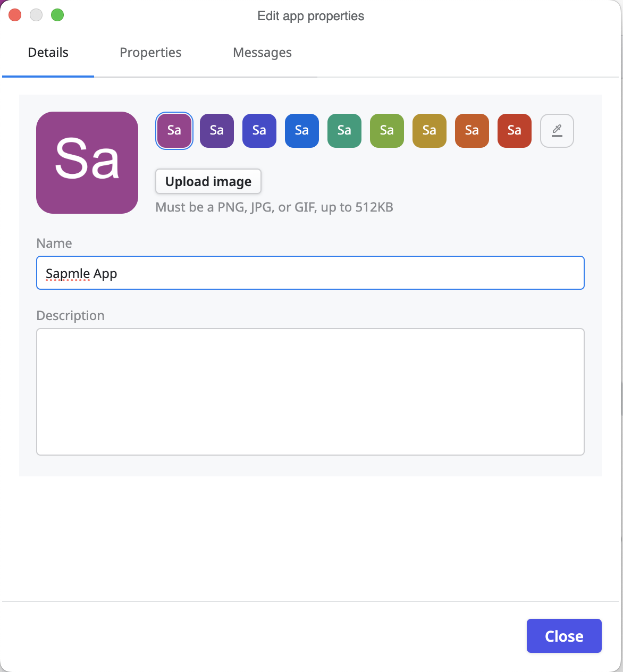Open the custom color eyedropper picker
623x672 pixels.
click(x=557, y=130)
